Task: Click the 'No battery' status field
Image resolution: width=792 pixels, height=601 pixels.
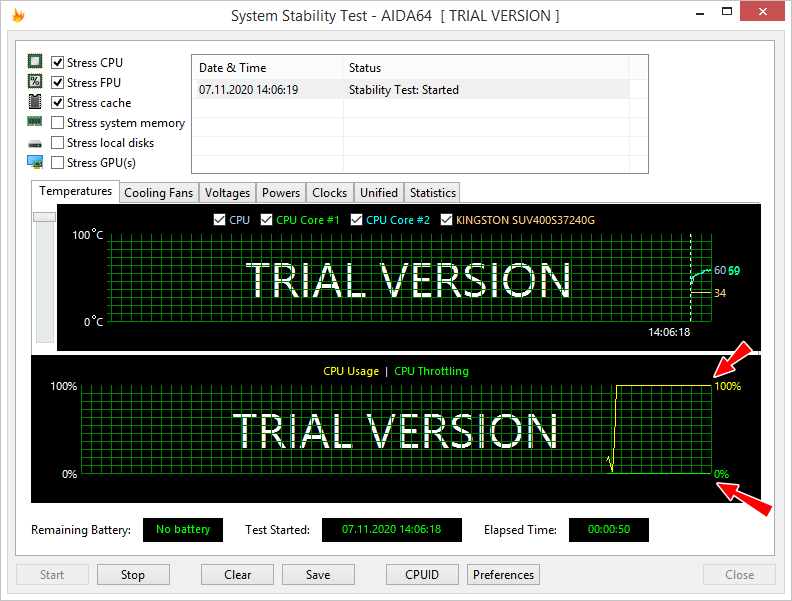Action: coord(183,529)
